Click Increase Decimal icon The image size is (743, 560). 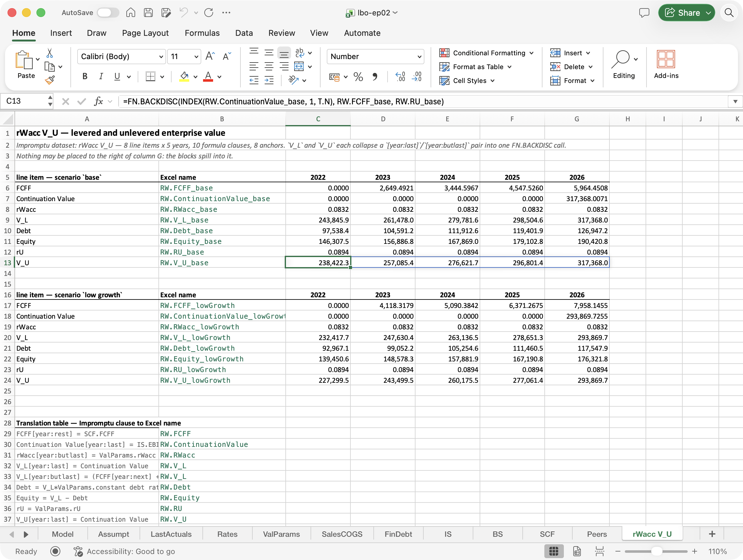400,77
